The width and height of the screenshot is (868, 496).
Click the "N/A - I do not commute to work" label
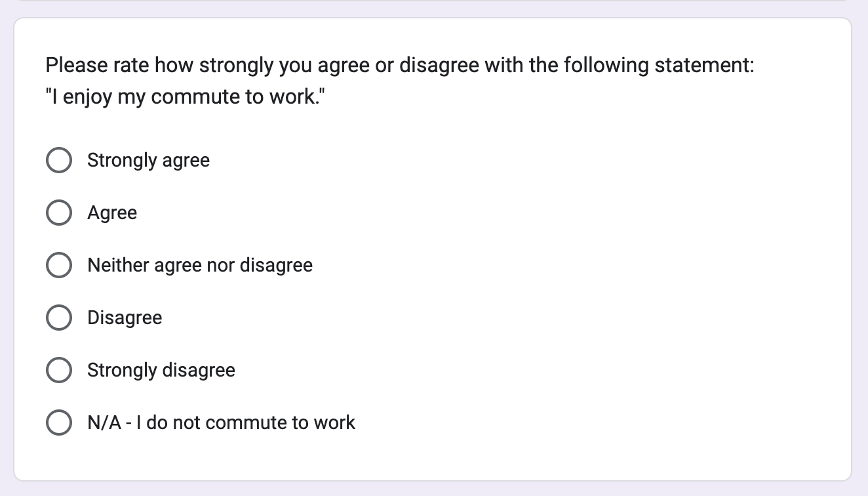click(x=221, y=423)
